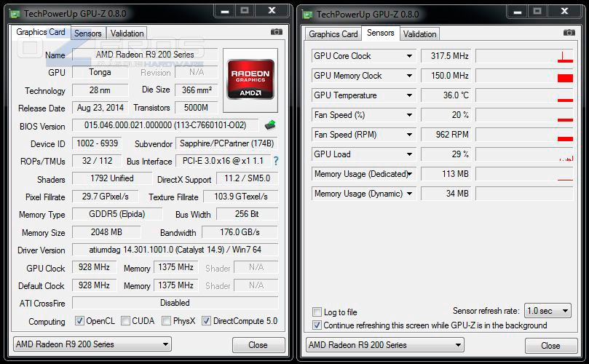Open the GPU Temperature sensor dropdown
The width and height of the screenshot is (589, 364).
[409, 95]
